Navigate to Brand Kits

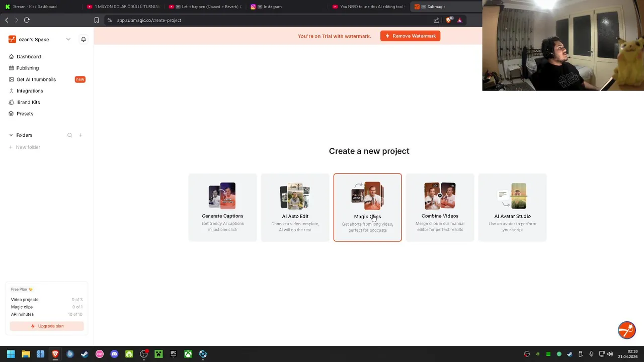click(29, 102)
